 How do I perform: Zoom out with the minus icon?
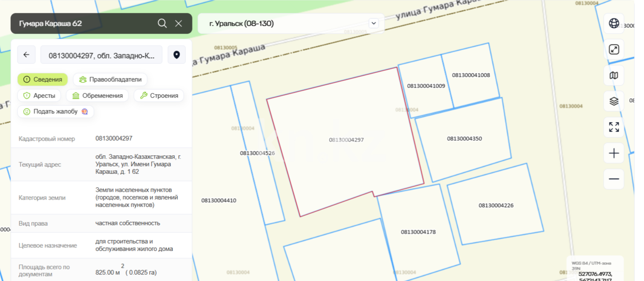pyautogui.click(x=614, y=179)
